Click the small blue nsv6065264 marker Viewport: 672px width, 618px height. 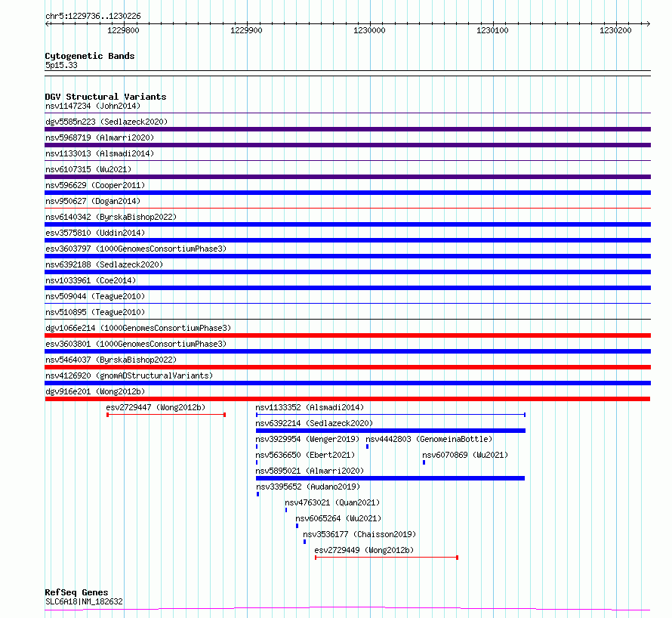[297, 526]
